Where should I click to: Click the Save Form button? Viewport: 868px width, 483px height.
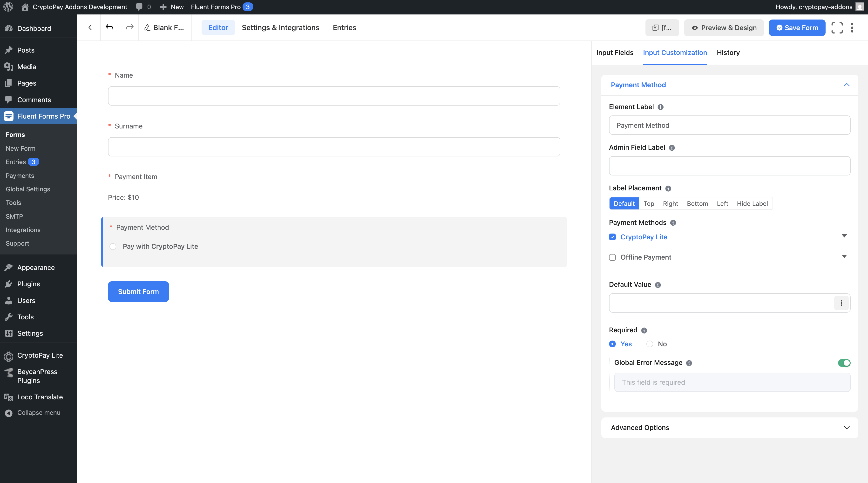[797, 28]
